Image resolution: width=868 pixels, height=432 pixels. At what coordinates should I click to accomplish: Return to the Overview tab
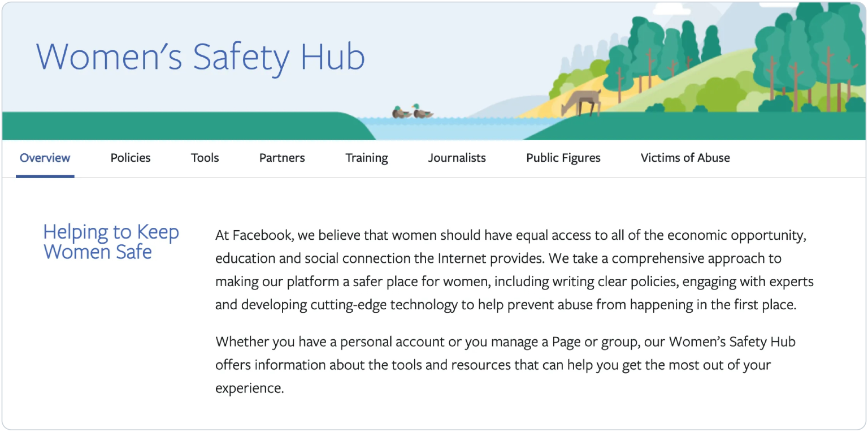45,158
